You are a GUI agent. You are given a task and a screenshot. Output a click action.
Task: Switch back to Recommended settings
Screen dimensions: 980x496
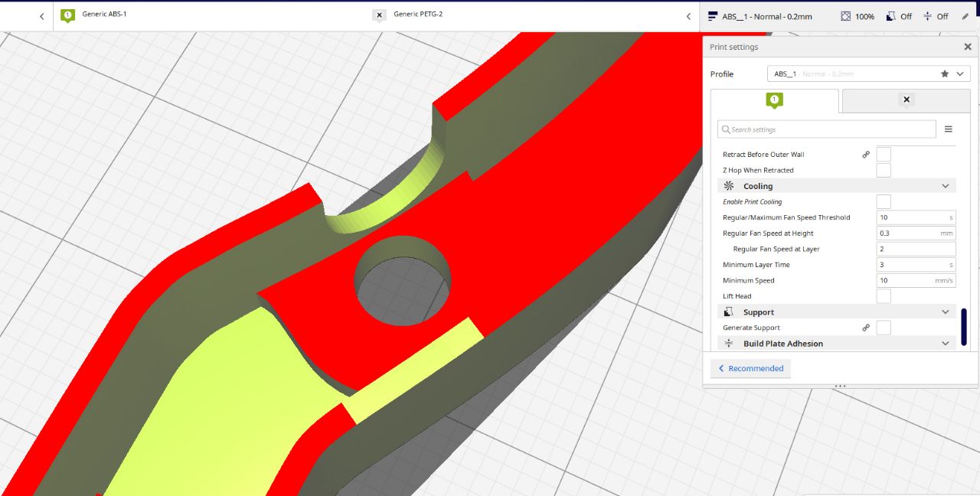750,368
